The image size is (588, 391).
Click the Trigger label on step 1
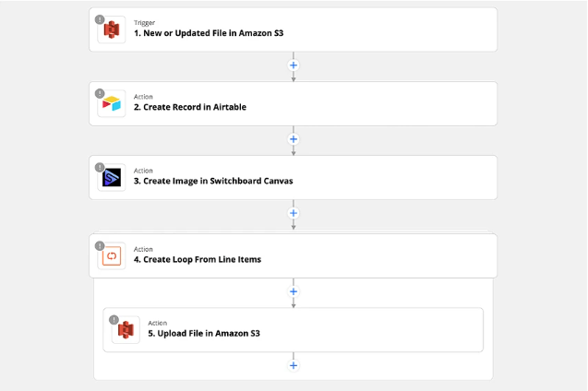click(x=144, y=23)
